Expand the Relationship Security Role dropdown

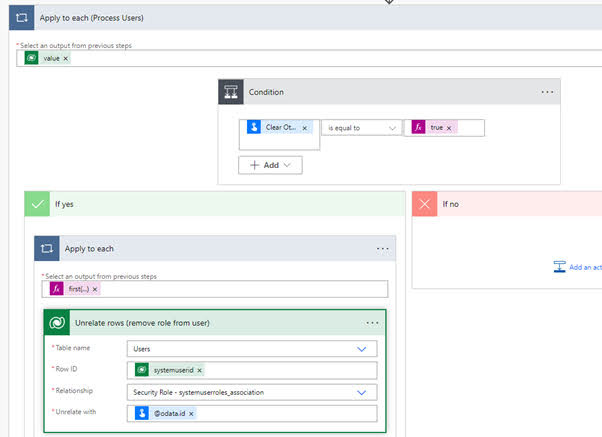361,392
